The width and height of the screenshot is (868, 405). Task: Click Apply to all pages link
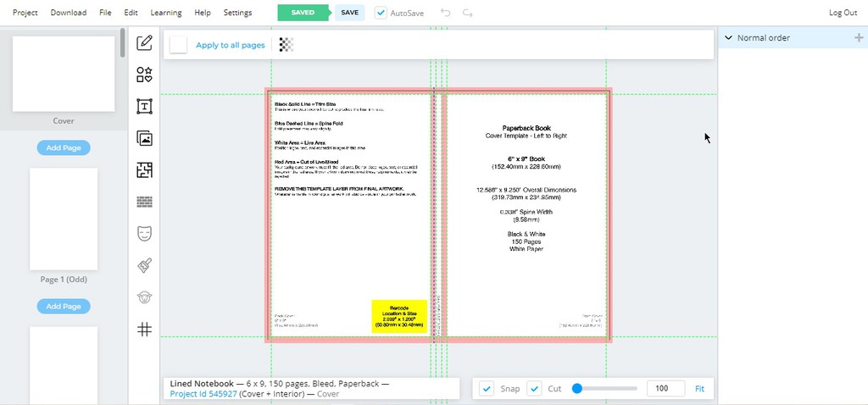point(231,45)
